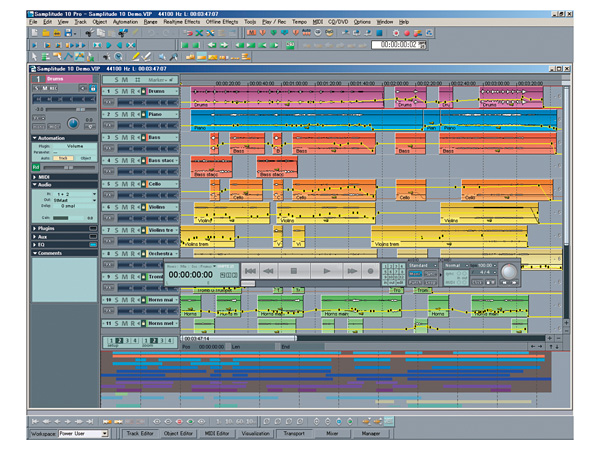Collapse the Comments section

click(x=35, y=253)
